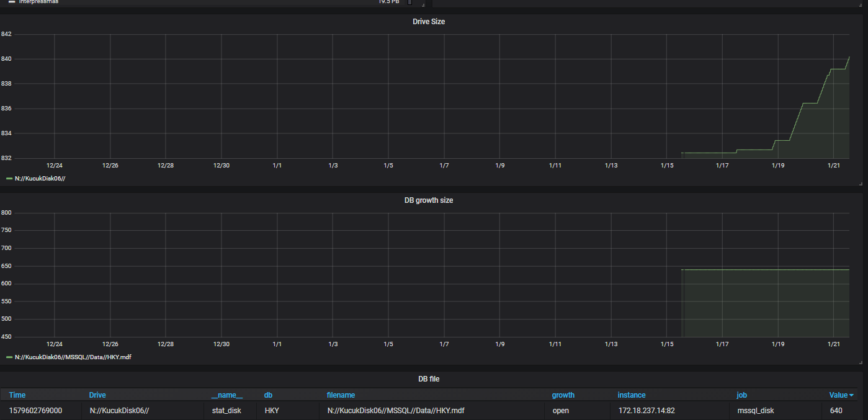This screenshot has width=868, height=420.
Task: Click the 800 y-axis label in DB growth size
Action: pyautogui.click(x=6, y=213)
